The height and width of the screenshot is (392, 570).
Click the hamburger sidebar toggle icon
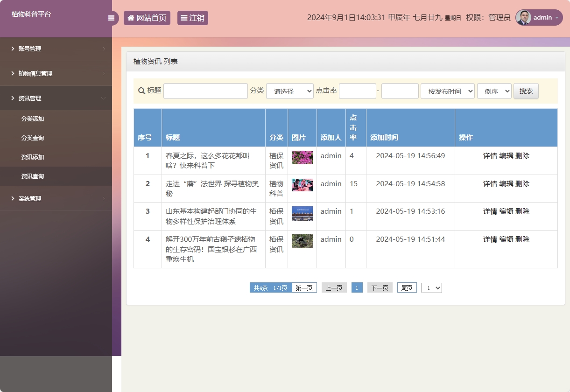(111, 18)
